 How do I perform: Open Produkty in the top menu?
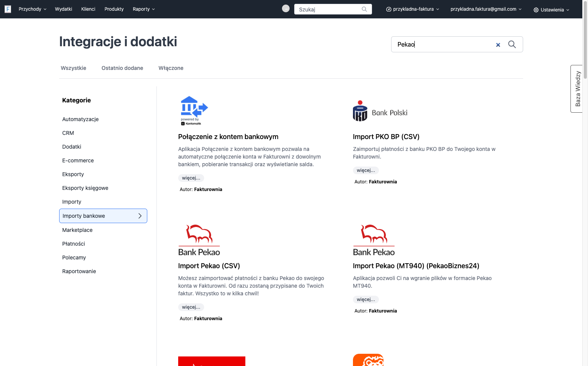(x=114, y=9)
